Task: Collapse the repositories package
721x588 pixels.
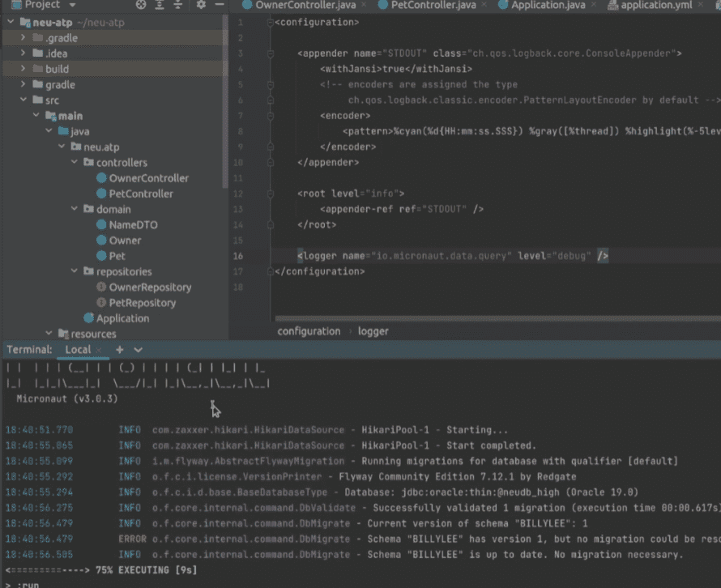Action: [x=75, y=271]
